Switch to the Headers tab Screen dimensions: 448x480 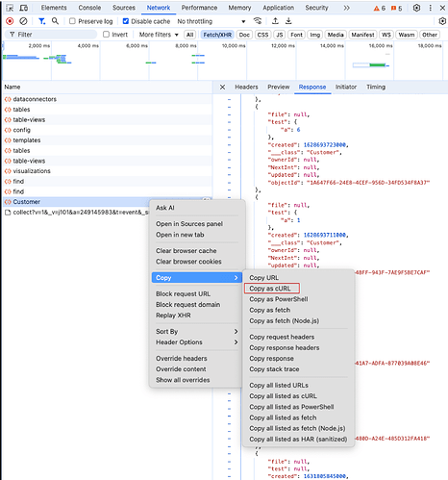(246, 87)
